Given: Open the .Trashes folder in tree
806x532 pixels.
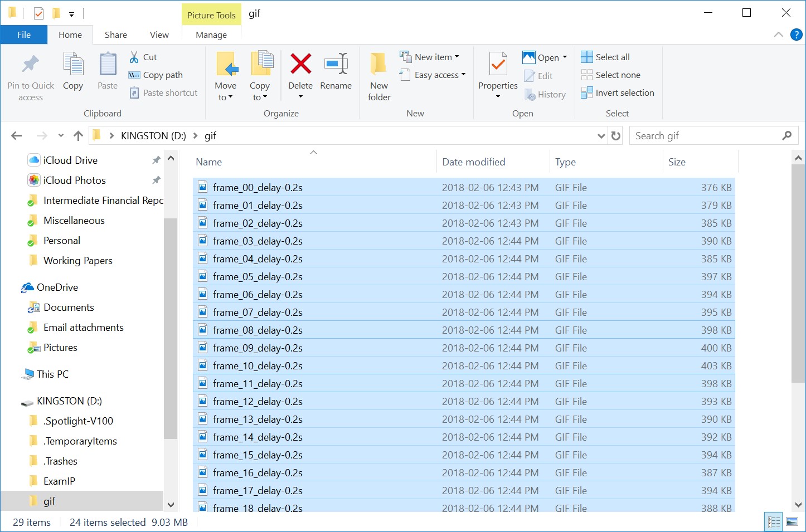Looking at the screenshot, I should click(60, 461).
